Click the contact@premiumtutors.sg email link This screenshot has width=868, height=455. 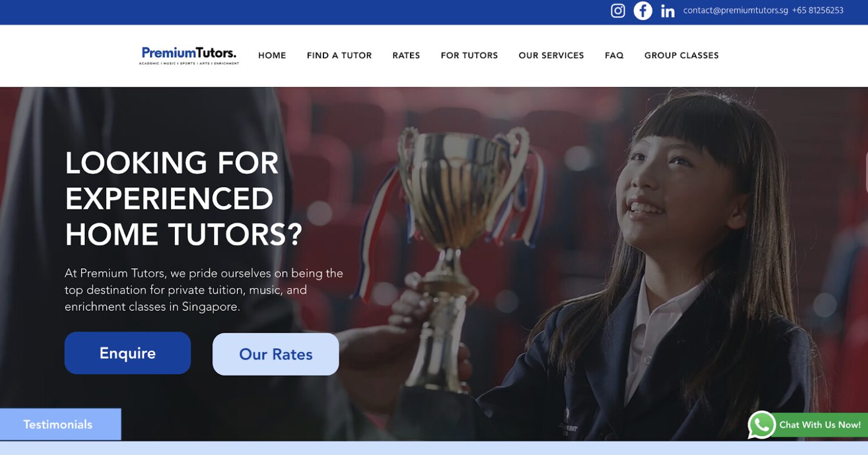click(x=736, y=11)
